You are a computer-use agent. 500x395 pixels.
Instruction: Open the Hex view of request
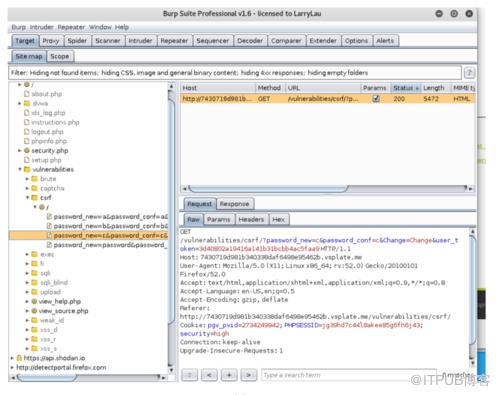pos(278,219)
